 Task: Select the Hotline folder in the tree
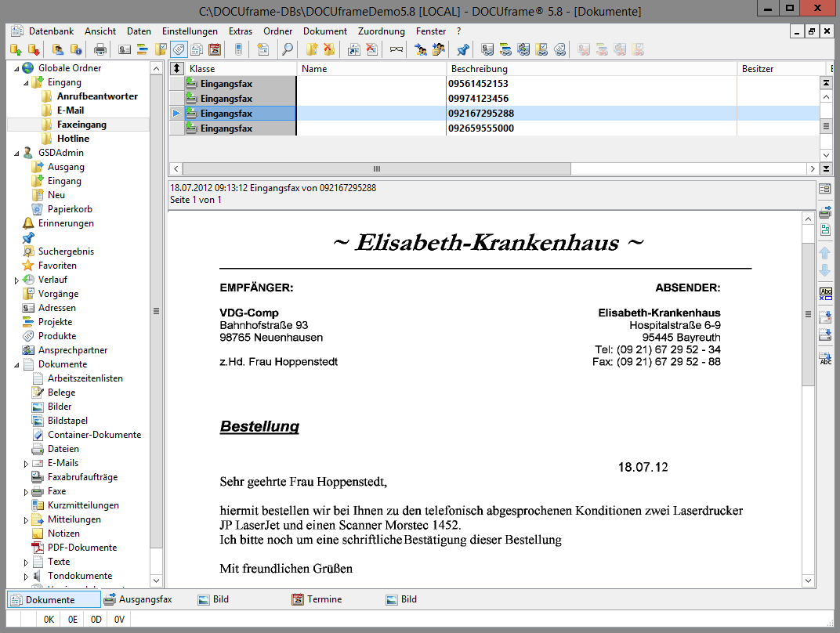click(73, 139)
